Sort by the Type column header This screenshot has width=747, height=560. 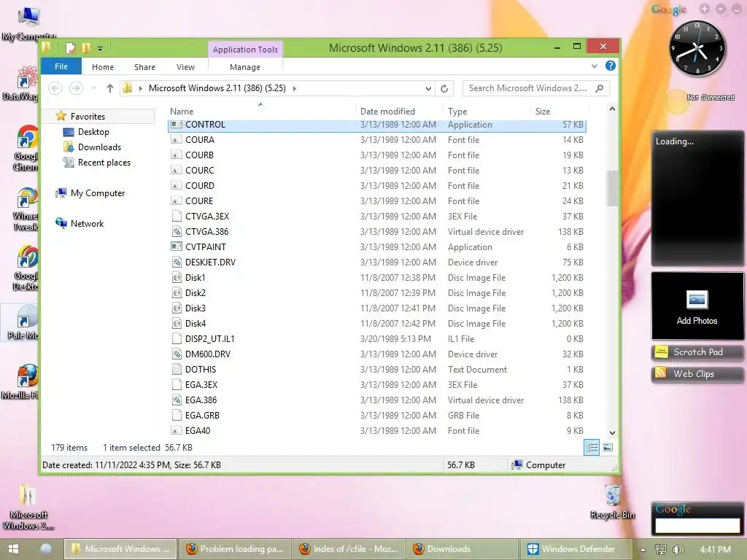point(457,112)
